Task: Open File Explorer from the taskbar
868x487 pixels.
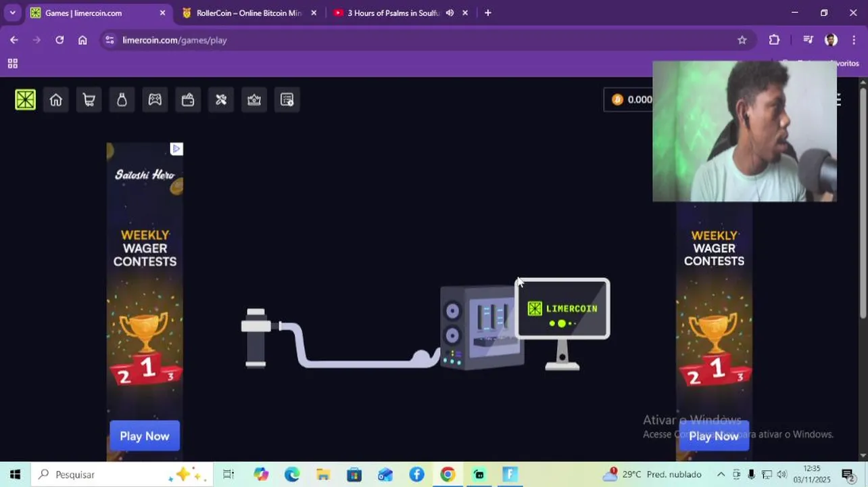Action: 323,474
